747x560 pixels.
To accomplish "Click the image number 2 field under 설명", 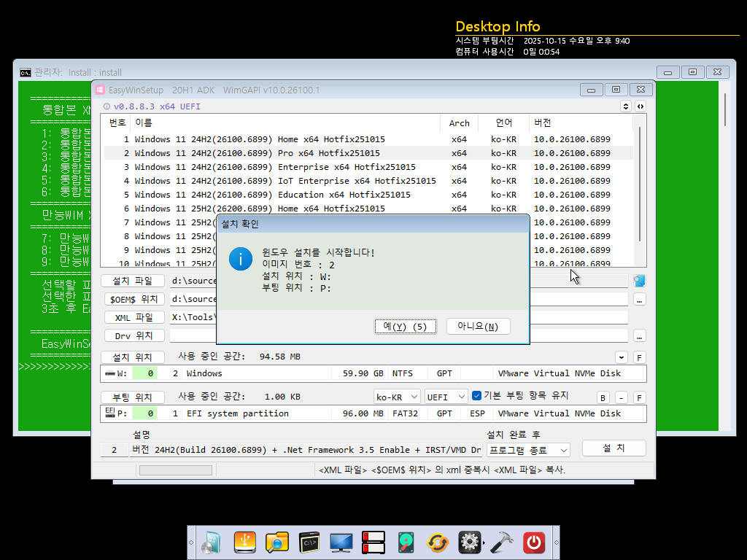I will pos(115,450).
